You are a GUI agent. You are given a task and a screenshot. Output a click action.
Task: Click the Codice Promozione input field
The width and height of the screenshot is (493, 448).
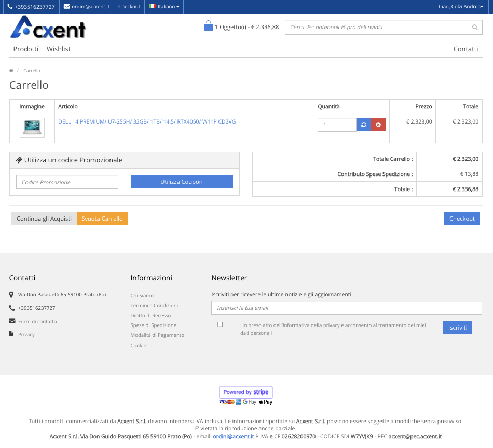point(67,182)
